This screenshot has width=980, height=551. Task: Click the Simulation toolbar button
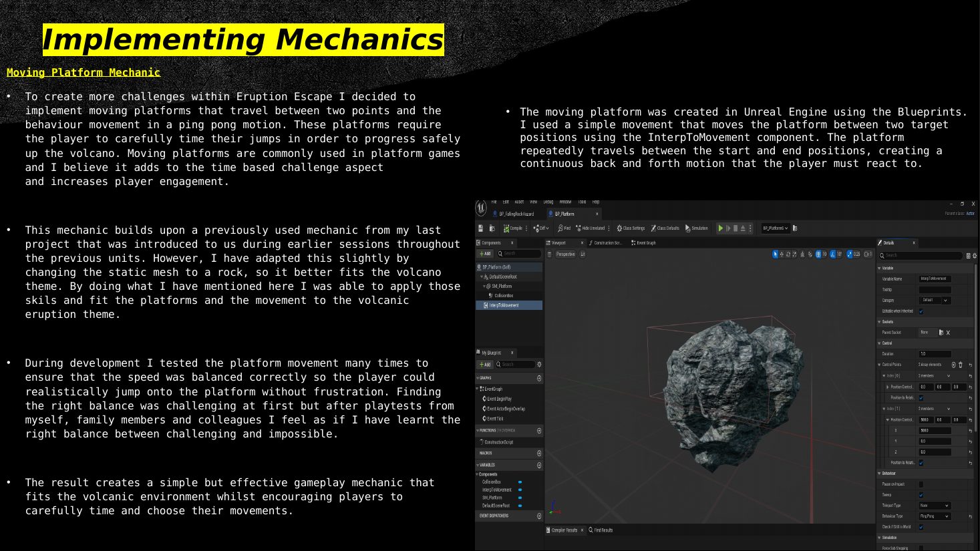(x=697, y=228)
